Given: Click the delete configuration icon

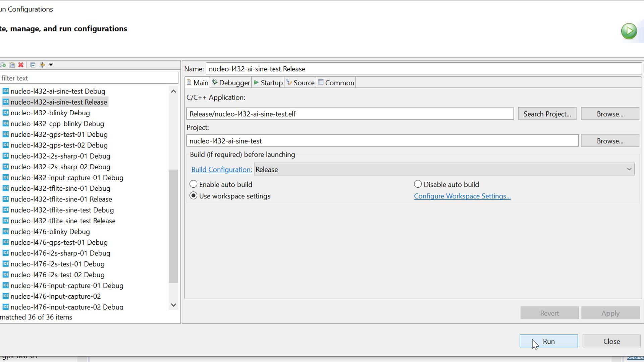Looking at the screenshot, I should (21, 65).
